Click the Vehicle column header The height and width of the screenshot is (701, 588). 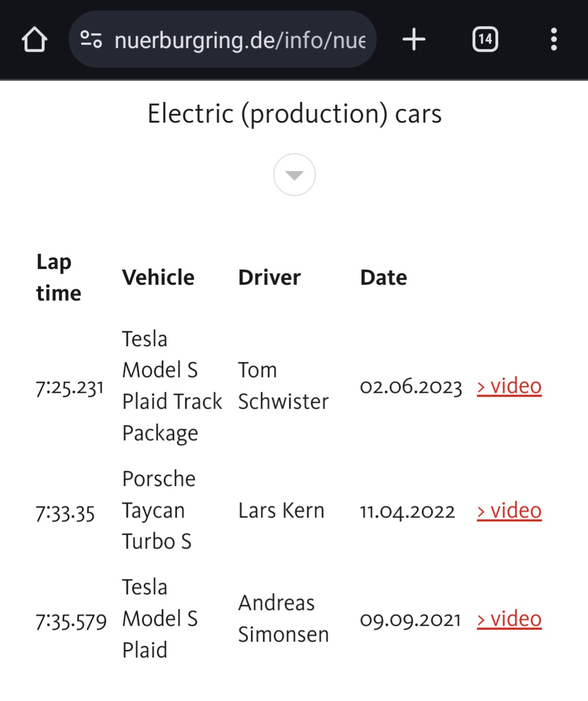pyautogui.click(x=158, y=278)
